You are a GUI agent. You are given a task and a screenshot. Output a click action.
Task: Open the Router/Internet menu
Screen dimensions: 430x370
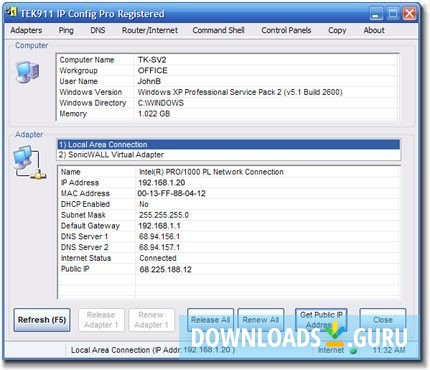150,30
